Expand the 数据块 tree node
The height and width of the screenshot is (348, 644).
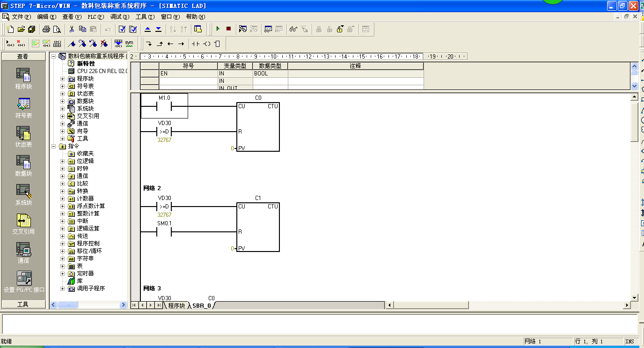(63, 101)
